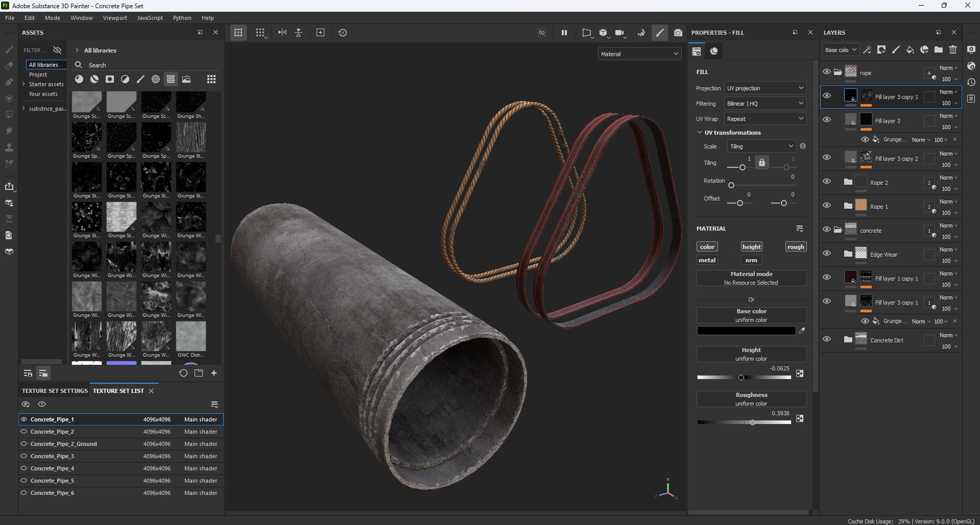Hide the Rope 2 folder

(x=827, y=181)
